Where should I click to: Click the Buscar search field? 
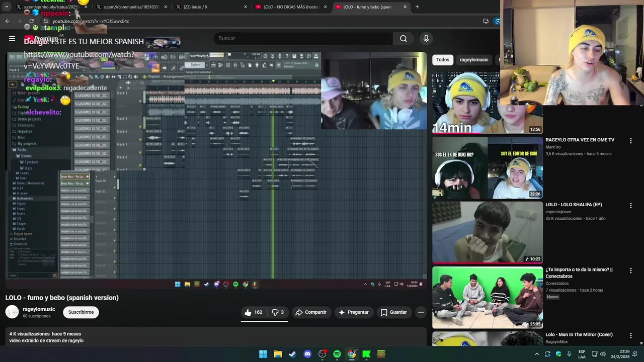[304, 38]
